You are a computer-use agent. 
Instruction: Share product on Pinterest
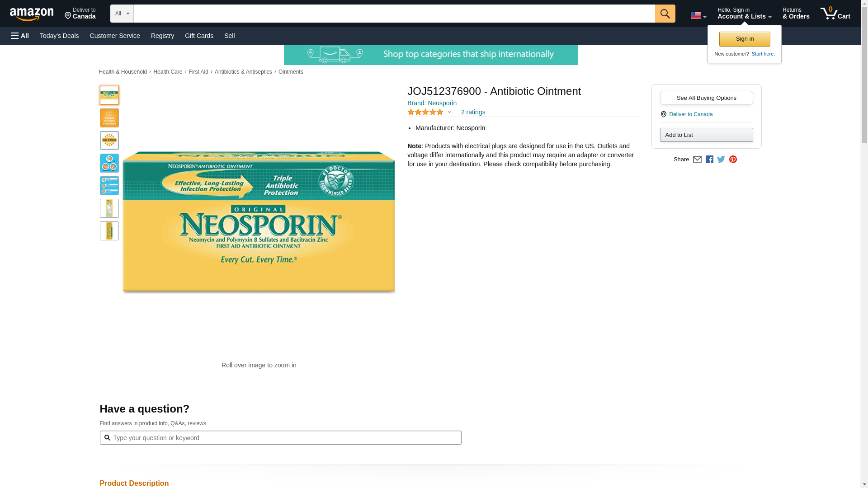(733, 160)
